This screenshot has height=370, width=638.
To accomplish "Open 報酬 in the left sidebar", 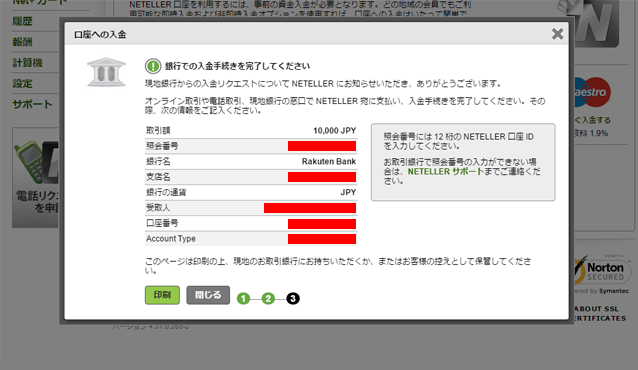I will [22, 42].
